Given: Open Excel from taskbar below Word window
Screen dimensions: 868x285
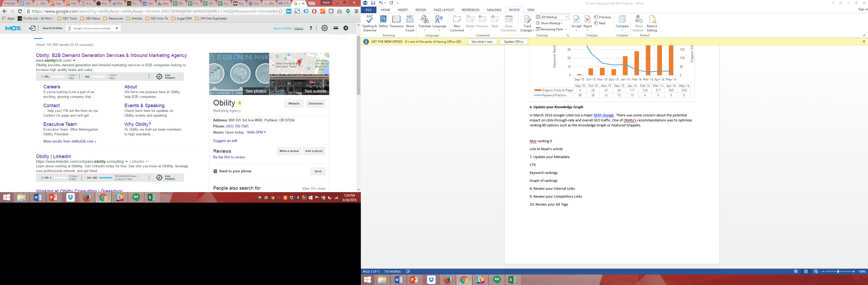Looking at the screenshot, I should point(512,280).
